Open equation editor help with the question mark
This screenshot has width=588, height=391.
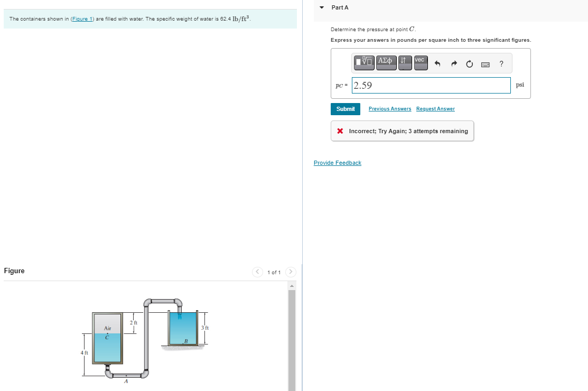(x=501, y=63)
